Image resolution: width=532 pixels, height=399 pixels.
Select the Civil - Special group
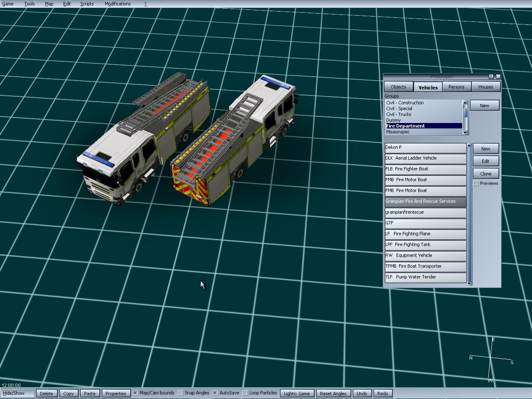pyautogui.click(x=424, y=108)
